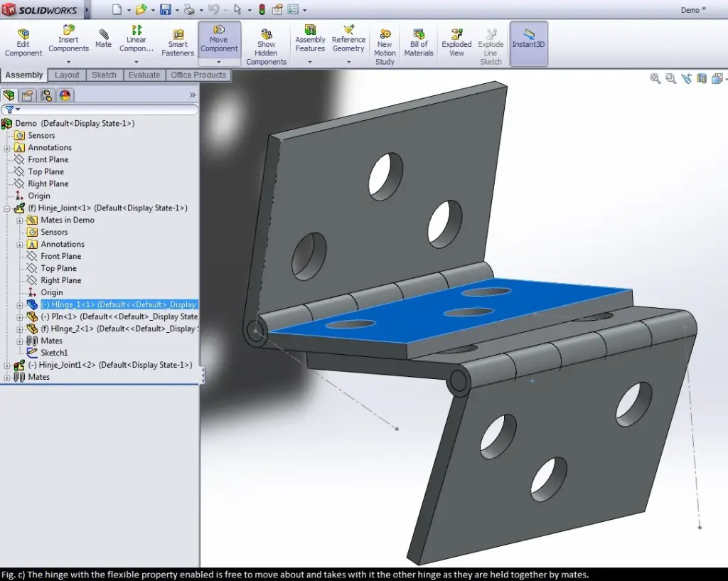The width and height of the screenshot is (728, 581).
Task: Select the Zoom to Fit icon
Action: click(655, 79)
